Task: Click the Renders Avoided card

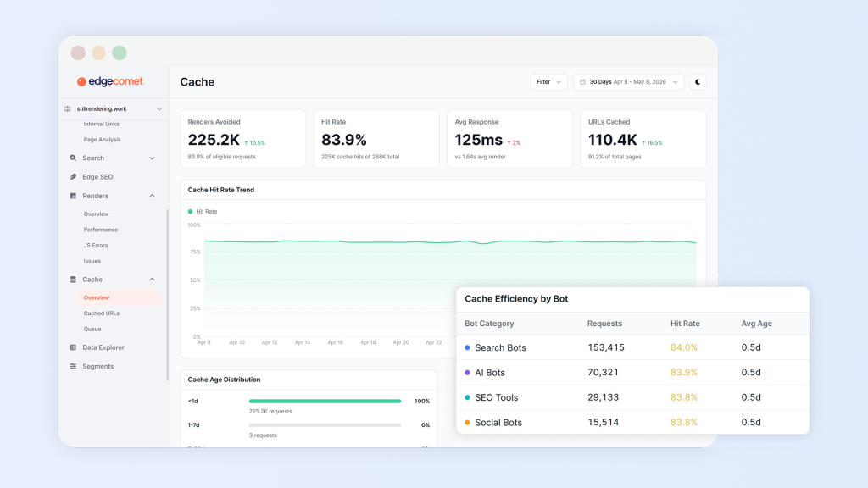Action: [243, 139]
